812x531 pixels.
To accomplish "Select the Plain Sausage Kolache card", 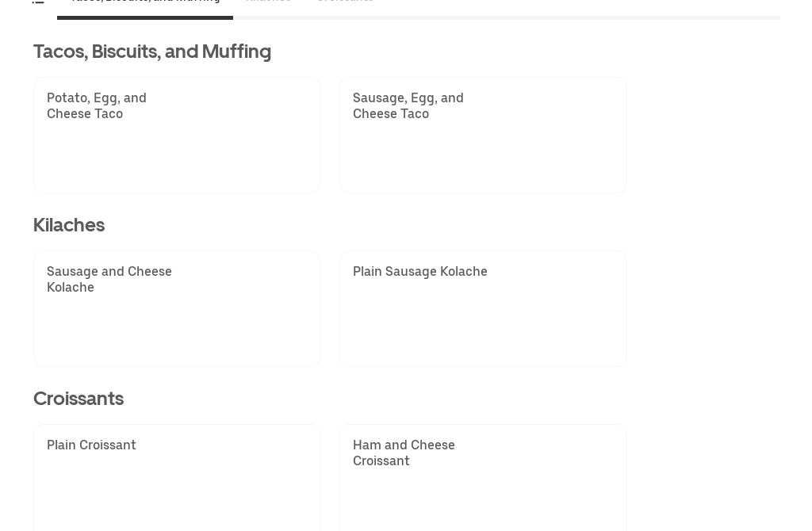I will 483,308.
